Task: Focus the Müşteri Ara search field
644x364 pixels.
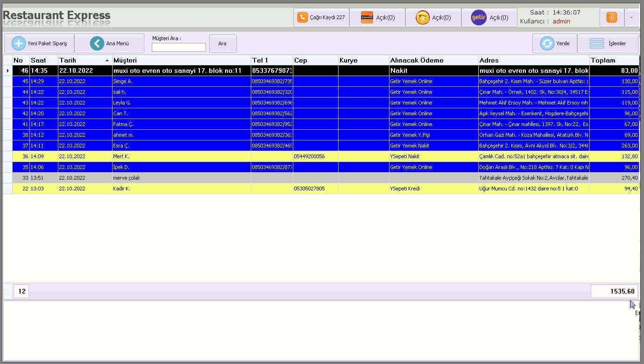Action: click(x=179, y=47)
